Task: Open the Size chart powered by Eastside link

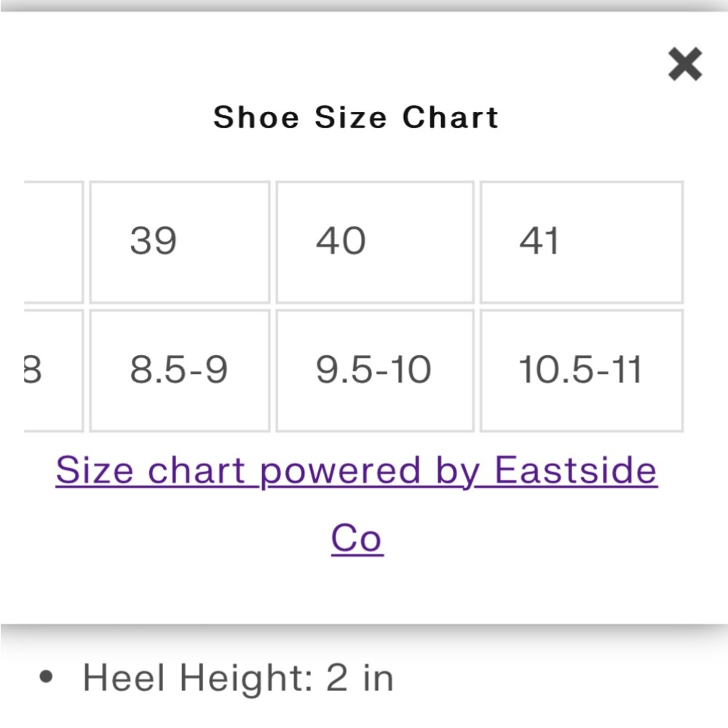Action: (357, 471)
